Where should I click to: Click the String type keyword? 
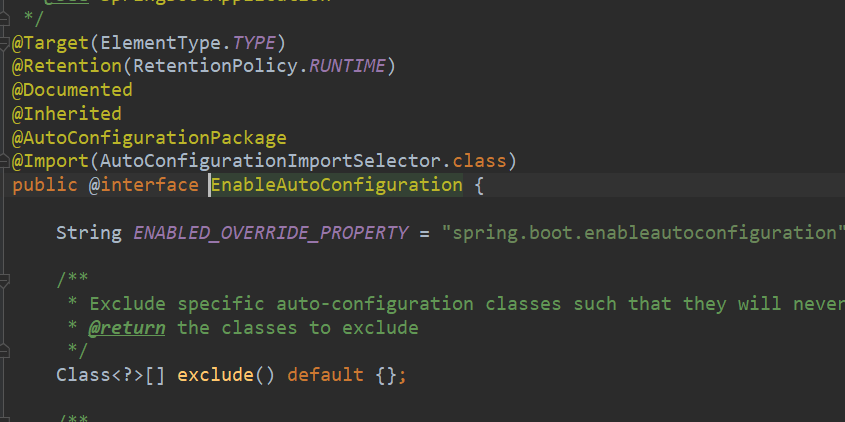coord(89,232)
